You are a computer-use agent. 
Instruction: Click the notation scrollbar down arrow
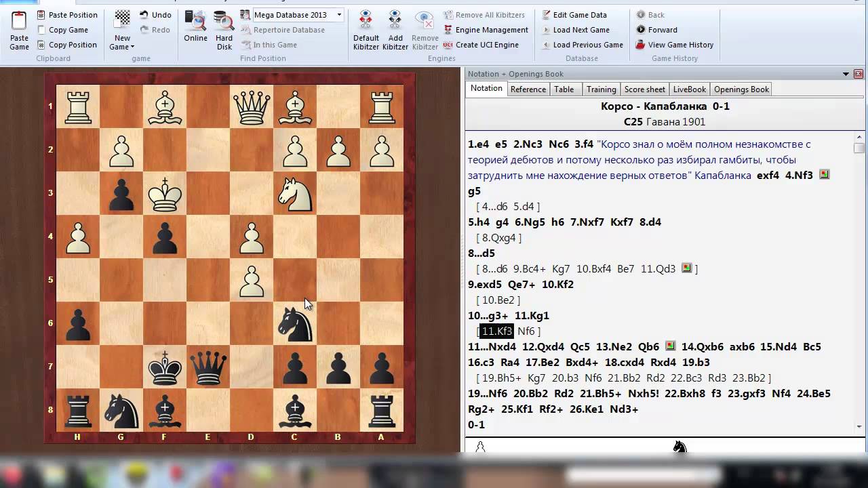coord(859,426)
